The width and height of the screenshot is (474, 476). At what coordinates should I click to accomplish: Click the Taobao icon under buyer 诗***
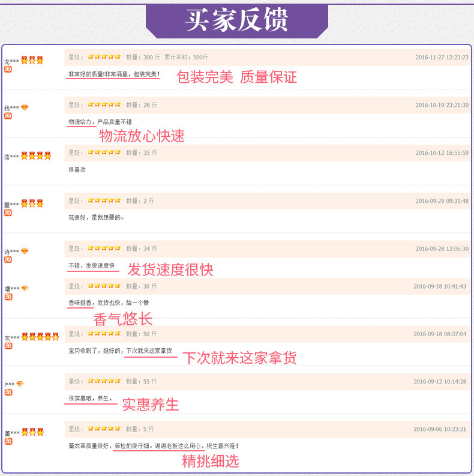tap(8, 259)
